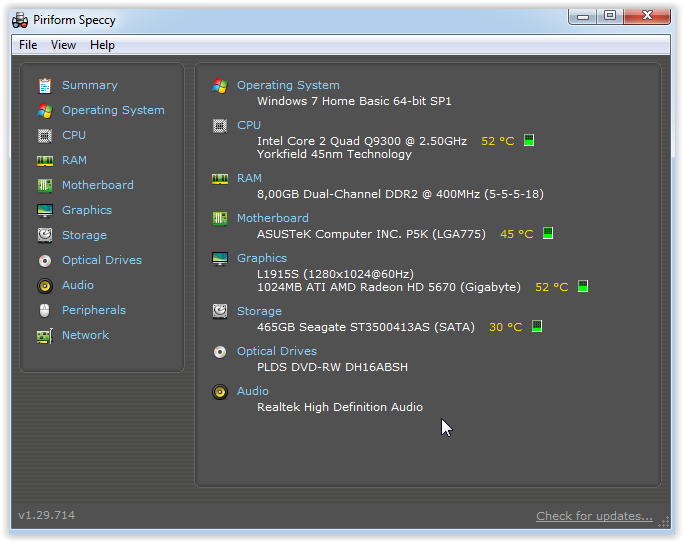
Task: Open the Network section in sidebar
Action: coord(85,335)
